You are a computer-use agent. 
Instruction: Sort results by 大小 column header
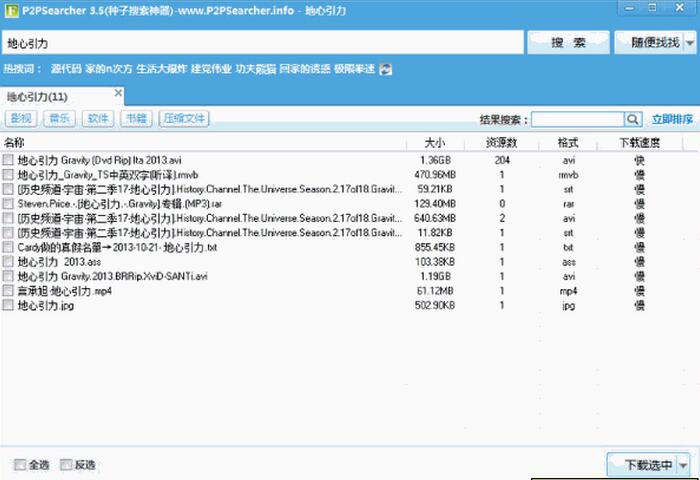435,142
